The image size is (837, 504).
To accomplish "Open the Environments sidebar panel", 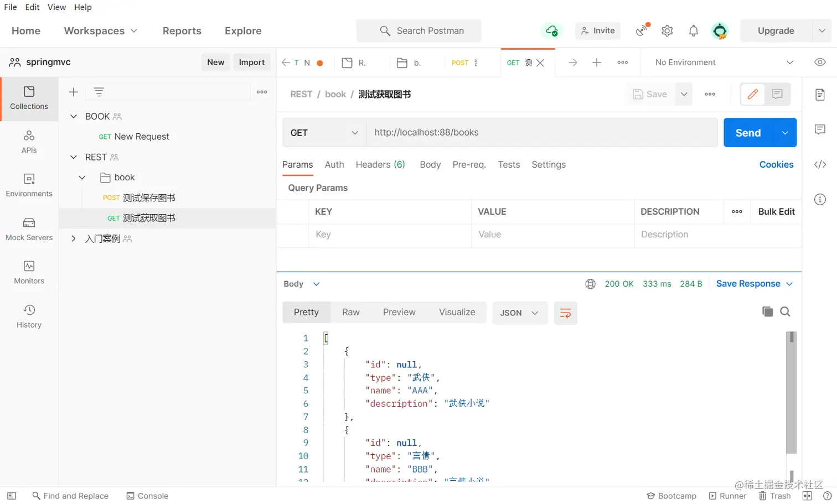I will pos(29,185).
